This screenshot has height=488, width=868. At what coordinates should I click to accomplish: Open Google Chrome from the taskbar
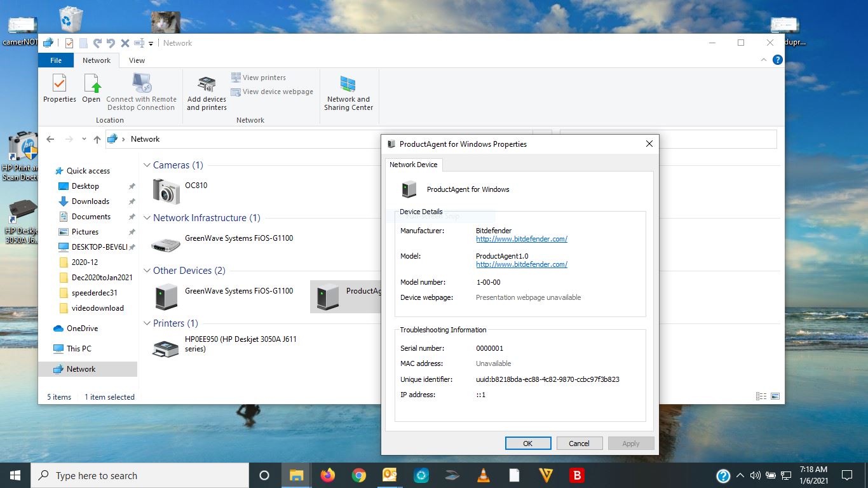click(x=359, y=475)
